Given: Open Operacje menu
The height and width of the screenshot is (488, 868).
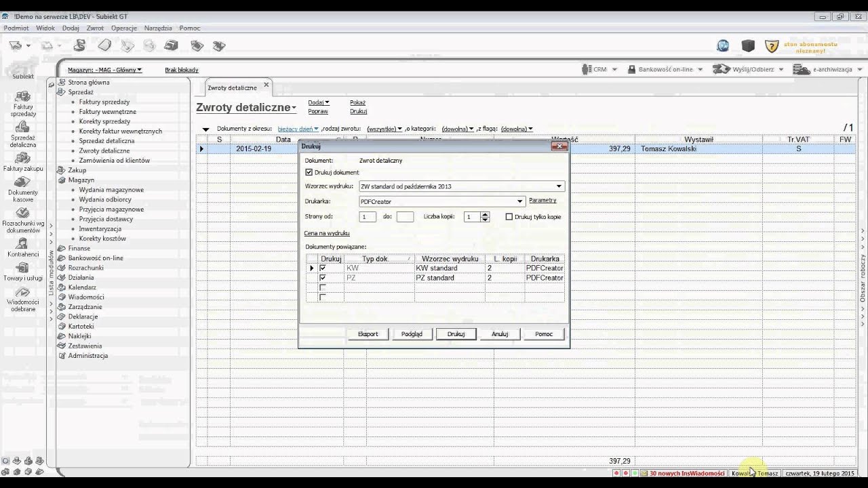Looking at the screenshot, I should 124,28.
